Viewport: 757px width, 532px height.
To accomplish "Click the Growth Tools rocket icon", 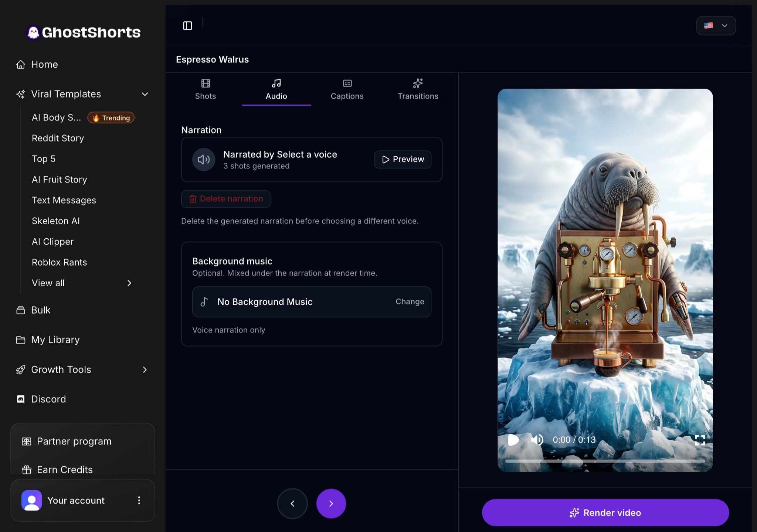I will [x=21, y=370].
